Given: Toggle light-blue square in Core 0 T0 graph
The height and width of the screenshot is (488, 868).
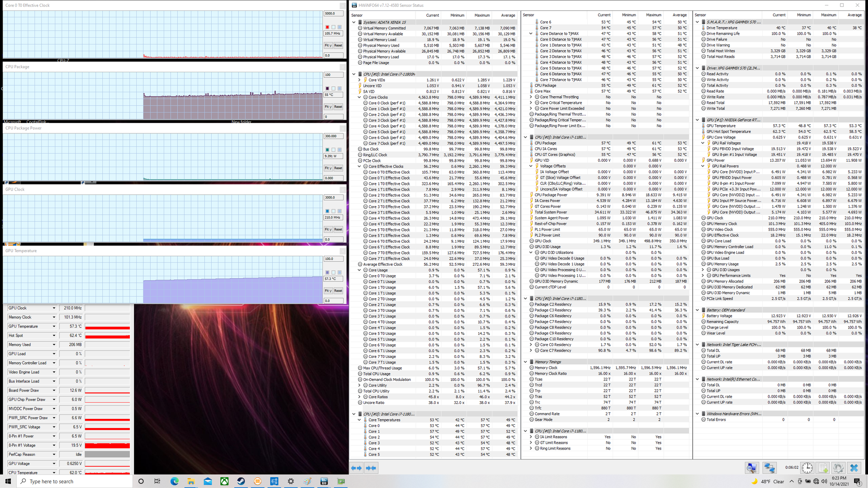Looking at the screenshot, I should (x=340, y=27).
